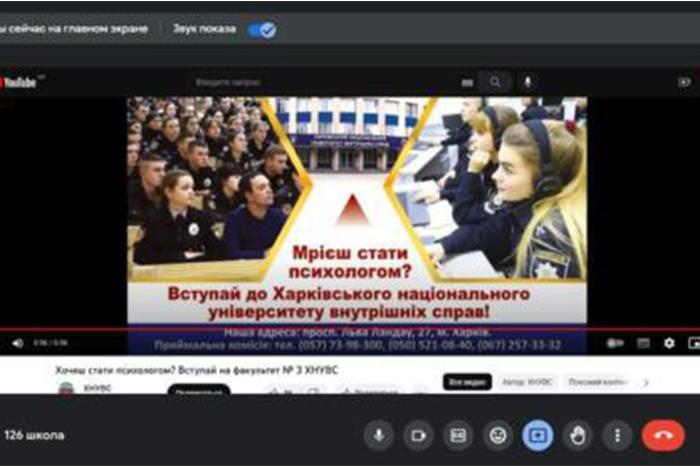700x467 pixels.
Task: Show more chips with right chevron
Action: [x=646, y=382]
